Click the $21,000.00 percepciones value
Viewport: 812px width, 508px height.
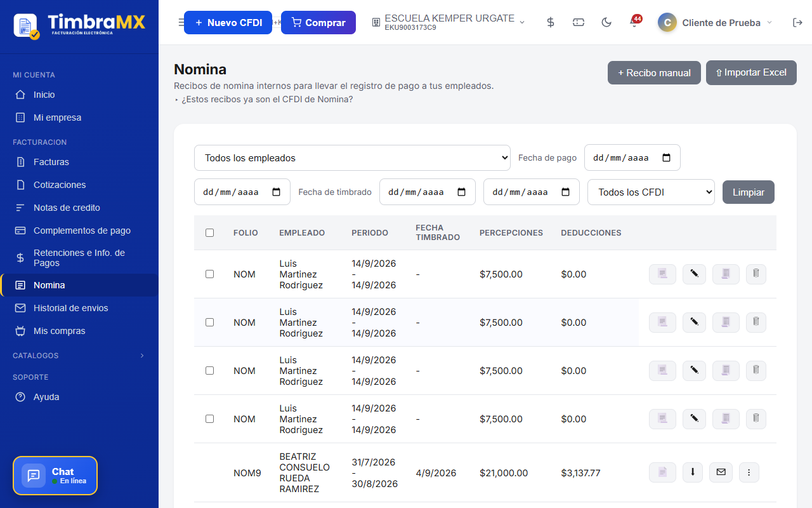point(504,473)
